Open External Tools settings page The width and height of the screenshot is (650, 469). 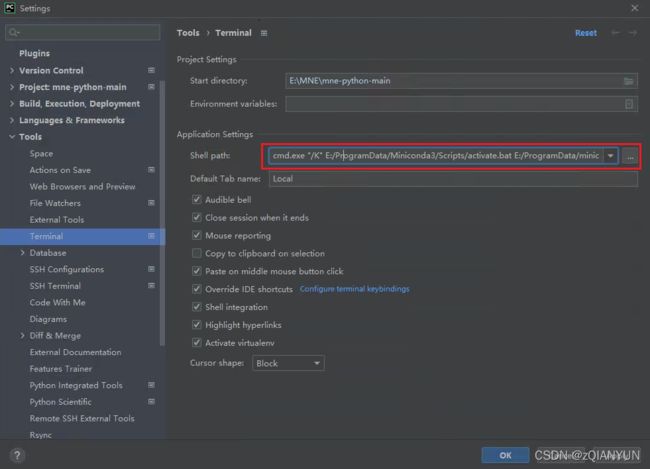point(57,220)
